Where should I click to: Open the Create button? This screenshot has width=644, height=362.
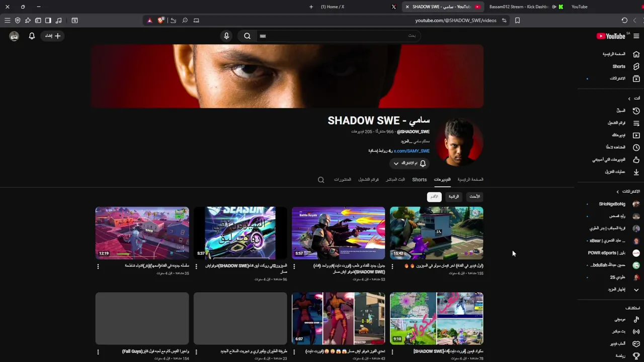[52, 36]
